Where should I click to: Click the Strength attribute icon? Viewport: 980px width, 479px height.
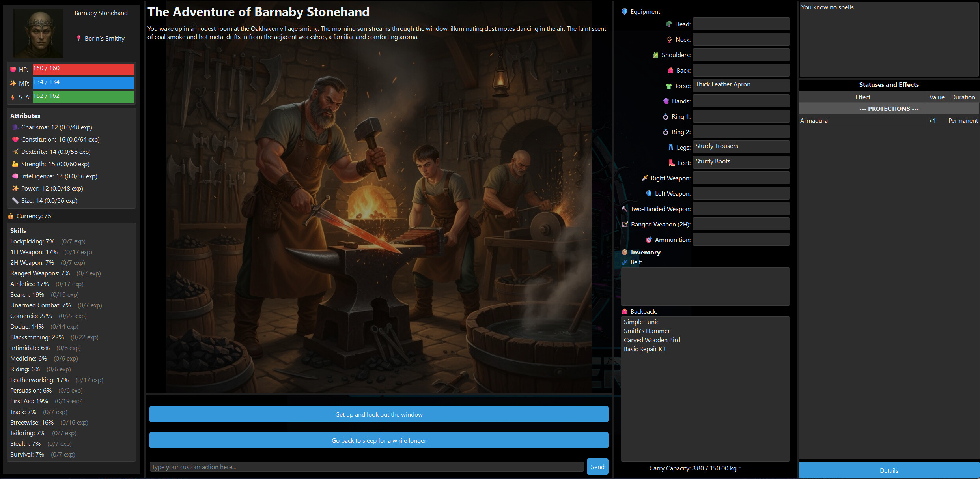(15, 164)
